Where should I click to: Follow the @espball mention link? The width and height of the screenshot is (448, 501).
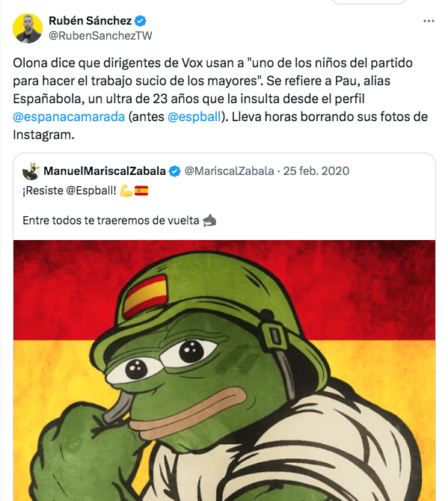[x=194, y=117]
